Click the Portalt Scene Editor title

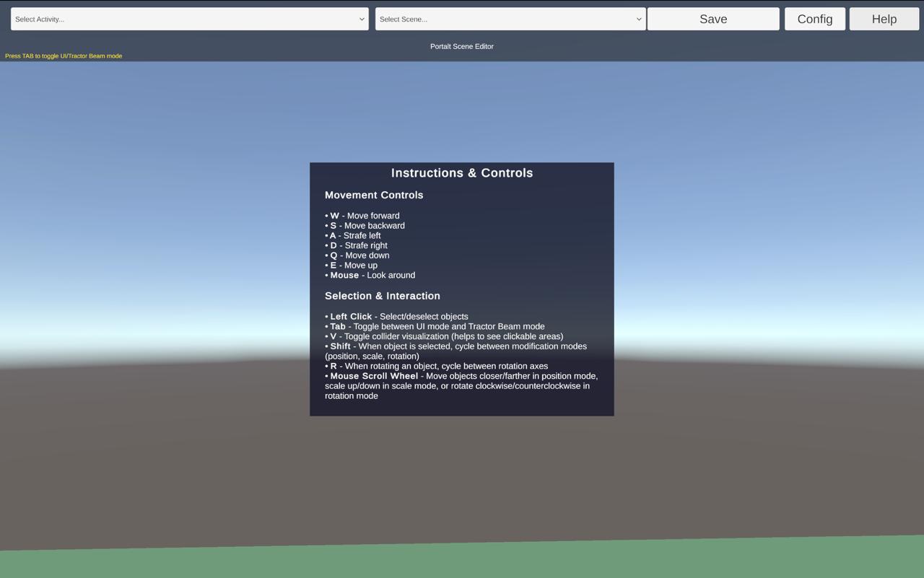coord(462,46)
